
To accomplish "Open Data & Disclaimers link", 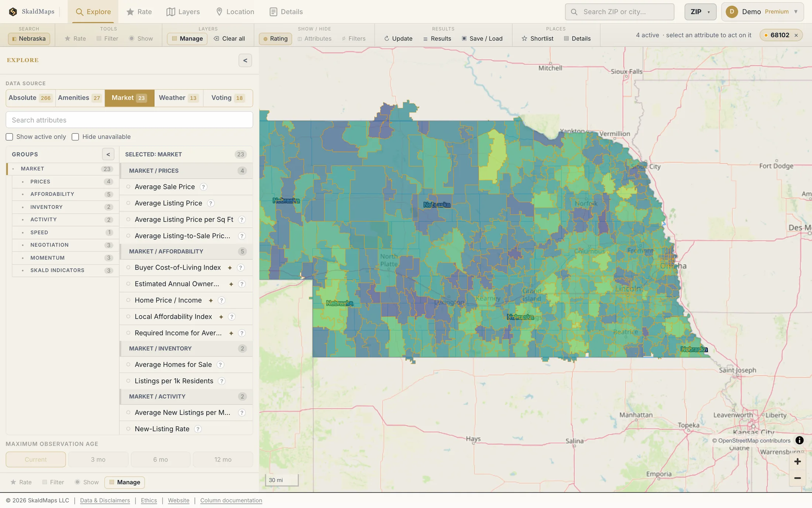I will point(105,500).
